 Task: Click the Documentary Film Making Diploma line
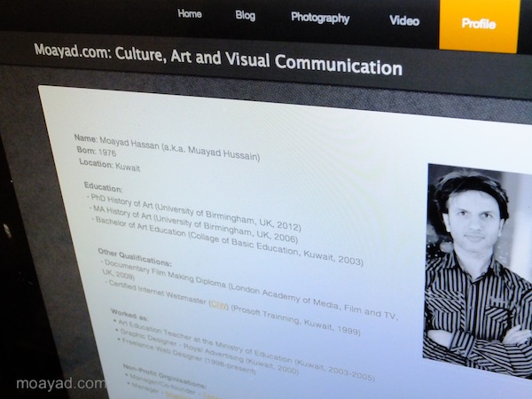click(249, 288)
